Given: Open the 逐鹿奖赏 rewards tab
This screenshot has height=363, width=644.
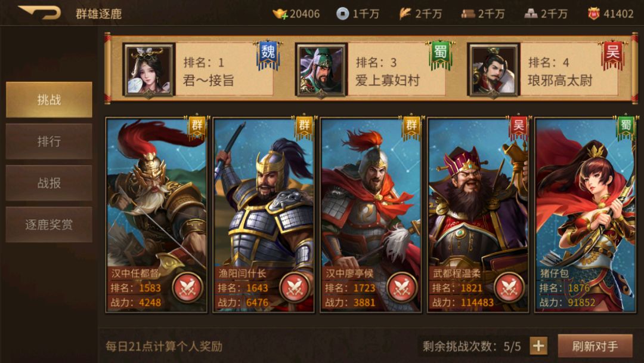Looking at the screenshot, I should click(49, 224).
